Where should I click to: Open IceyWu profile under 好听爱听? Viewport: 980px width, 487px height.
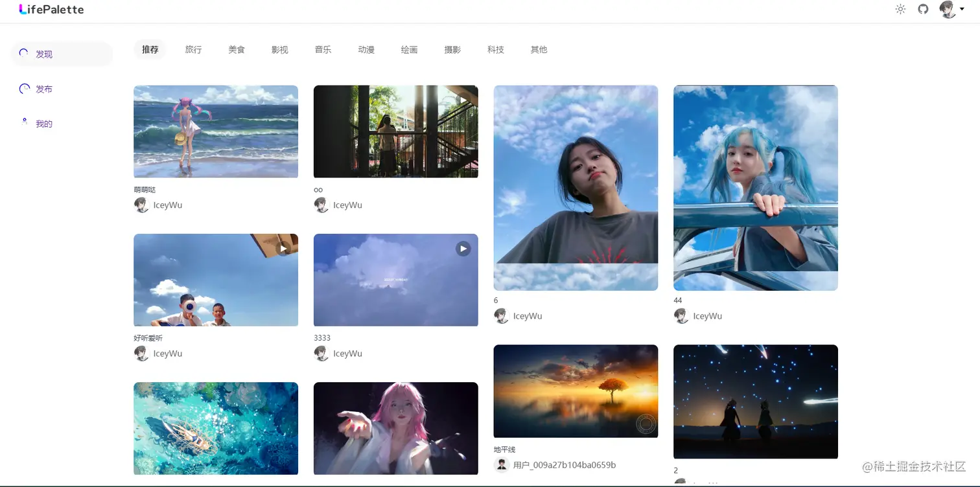point(168,354)
